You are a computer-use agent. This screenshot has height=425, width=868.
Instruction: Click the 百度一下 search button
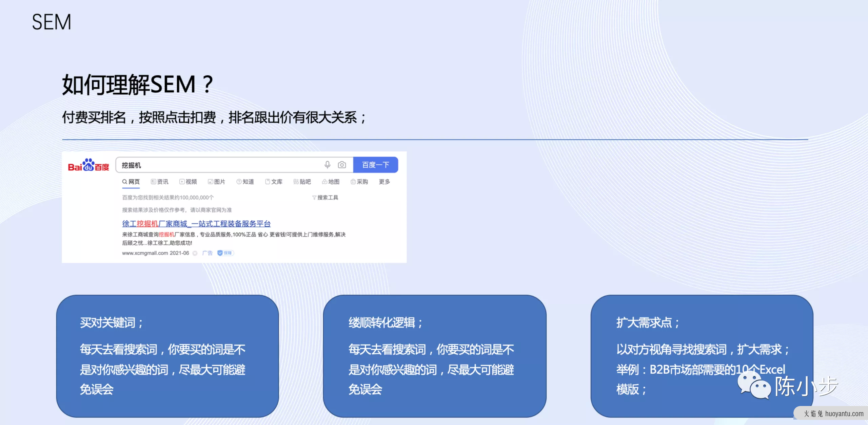point(375,165)
